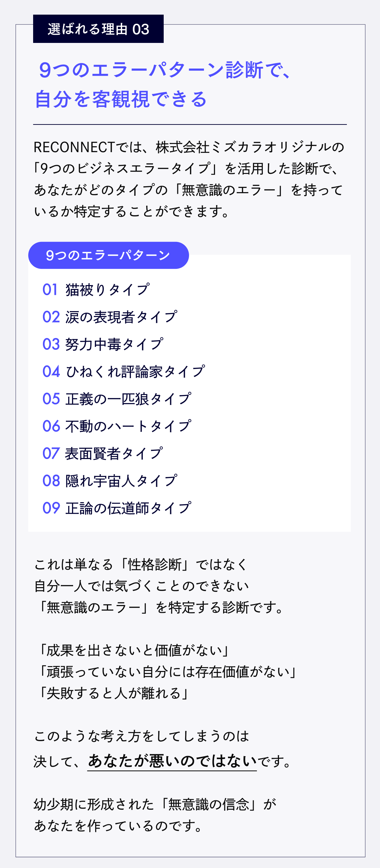380x868 pixels.
Task: Select list item 02 涙の表現者タイプ
Action: (110, 317)
